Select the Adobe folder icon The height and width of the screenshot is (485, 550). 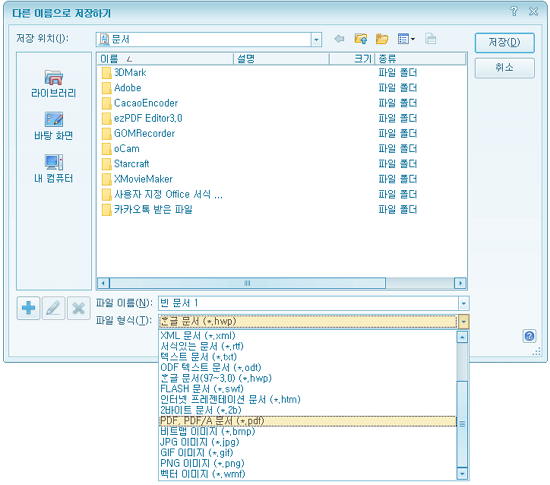tap(106, 88)
